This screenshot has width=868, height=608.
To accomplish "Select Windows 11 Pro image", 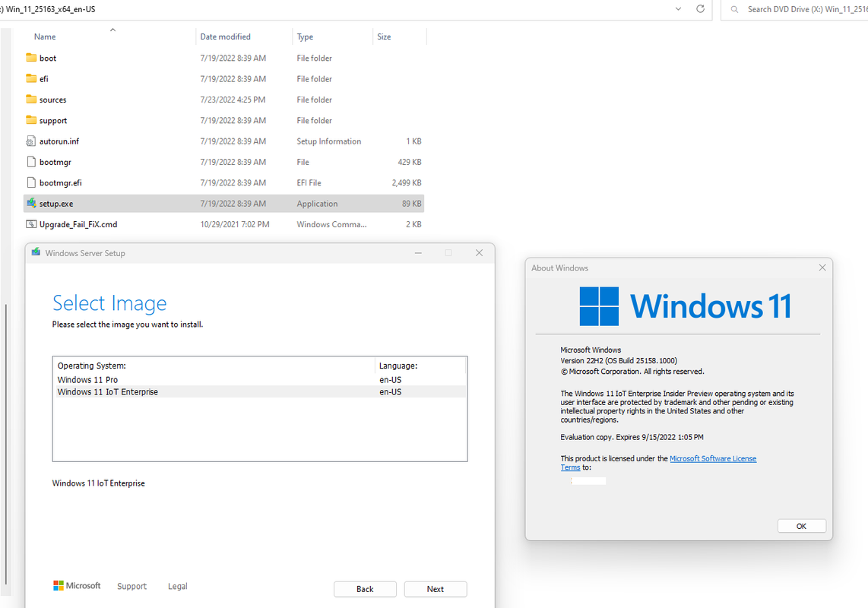I will tap(259, 380).
